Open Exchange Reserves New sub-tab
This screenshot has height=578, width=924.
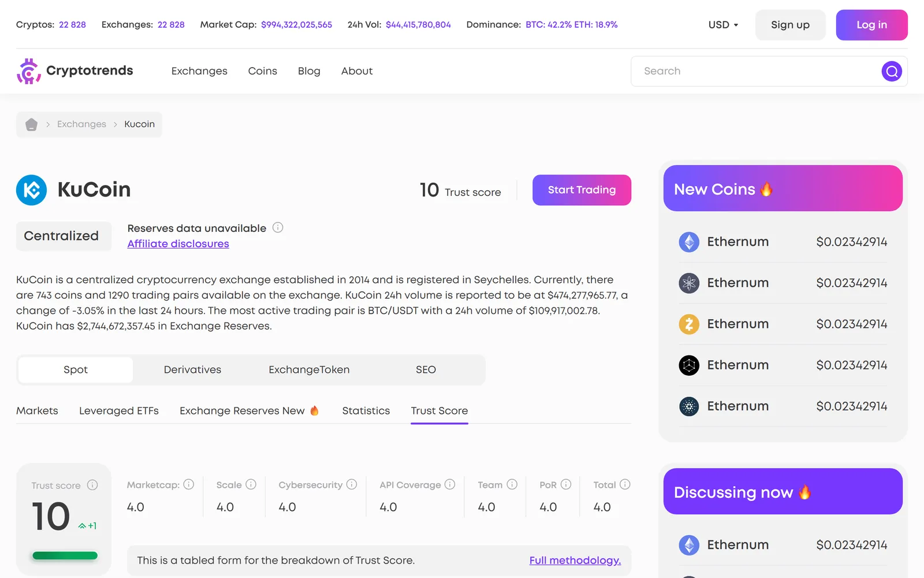pos(249,411)
